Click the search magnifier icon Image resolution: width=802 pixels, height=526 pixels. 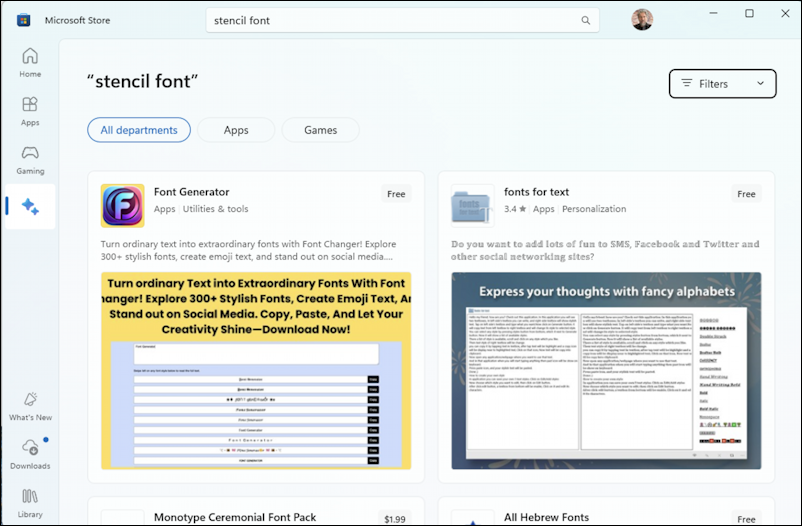pyautogui.click(x=585, y=20)
